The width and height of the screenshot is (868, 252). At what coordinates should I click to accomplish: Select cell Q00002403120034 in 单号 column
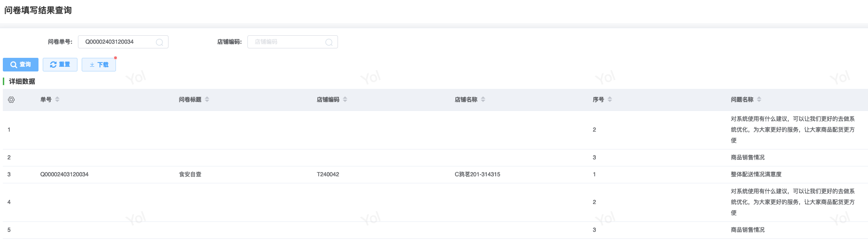(x=64, y=174)
